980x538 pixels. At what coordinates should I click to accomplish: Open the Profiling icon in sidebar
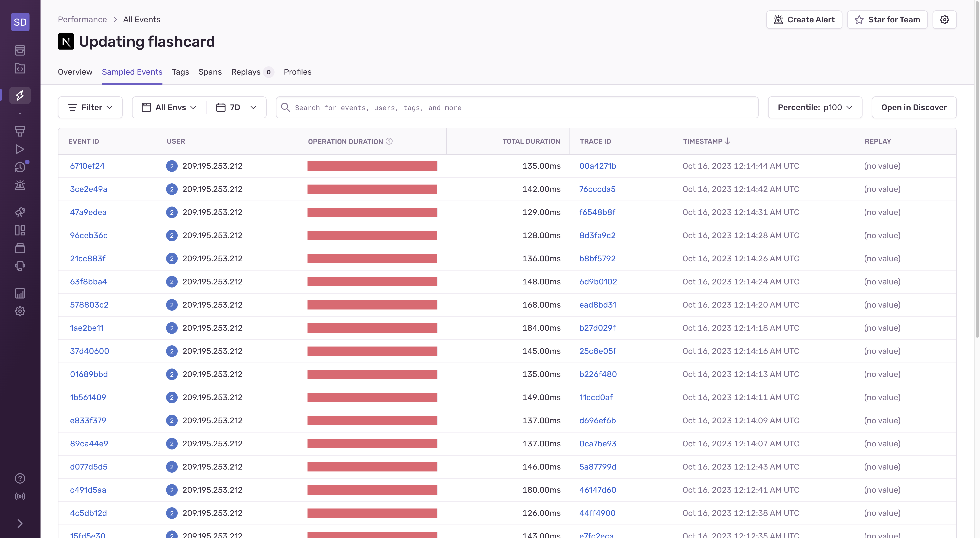[x=20, y=131]
